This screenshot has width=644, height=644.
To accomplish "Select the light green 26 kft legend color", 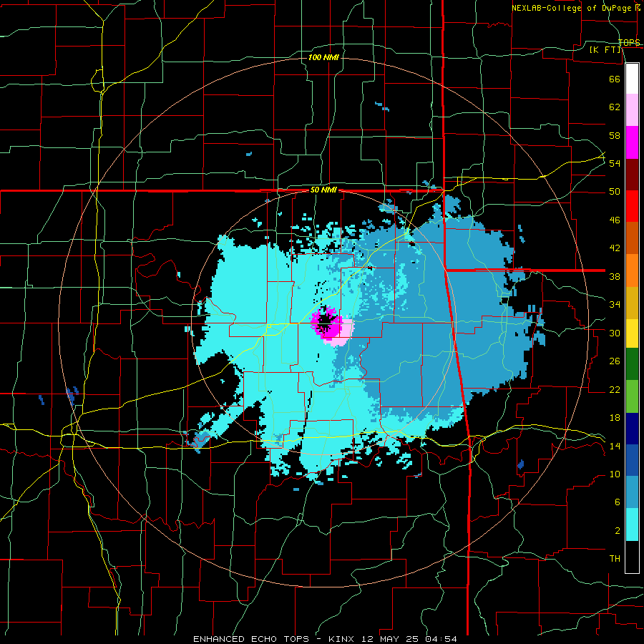I will [x=632, y=396].
